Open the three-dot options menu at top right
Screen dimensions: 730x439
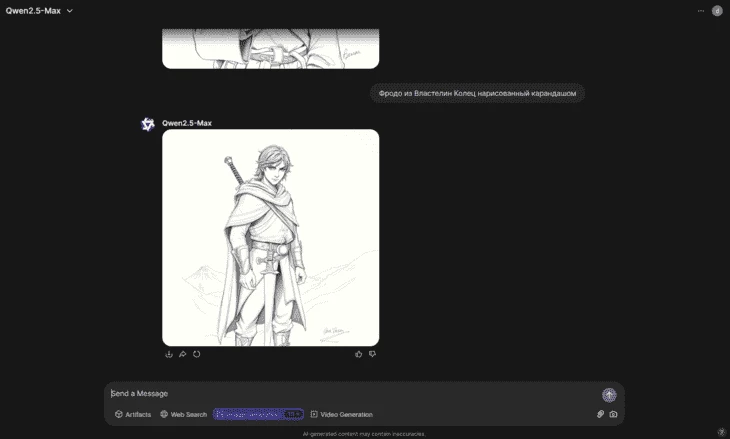pyautogui.click(x=701, y=11)
